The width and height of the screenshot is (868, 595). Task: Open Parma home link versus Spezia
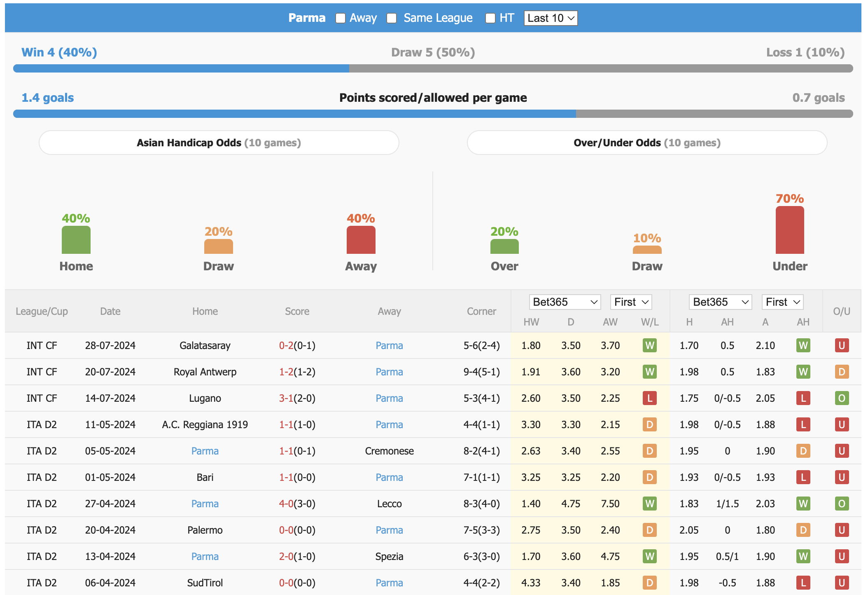coord(205,556)
